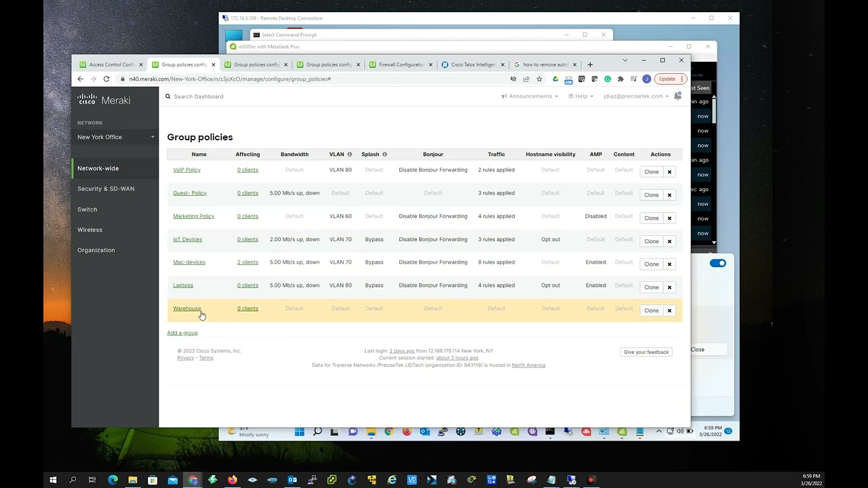Screen dimensions: 868x488
Task: Open the Privacy link in footer
Action: [185, 358]
